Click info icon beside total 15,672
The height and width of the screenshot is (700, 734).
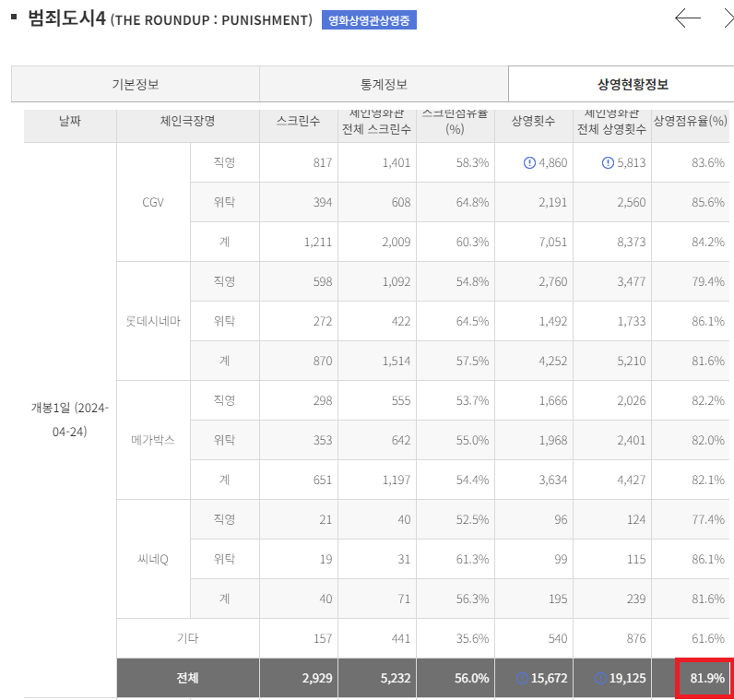tap(523, 679)
